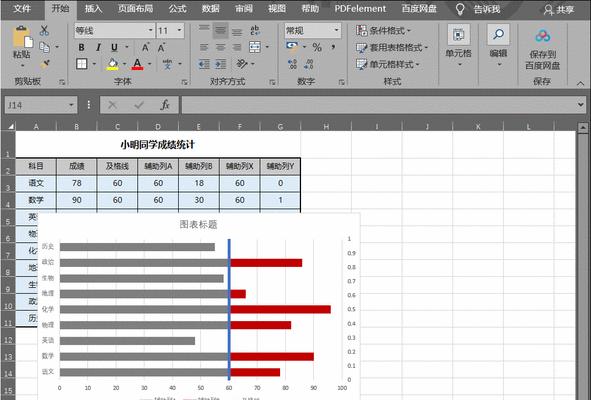Image resolution: width=591 pixels, height=400 pixels.
Task: Toggle Italic formatting
Action: 98,48
